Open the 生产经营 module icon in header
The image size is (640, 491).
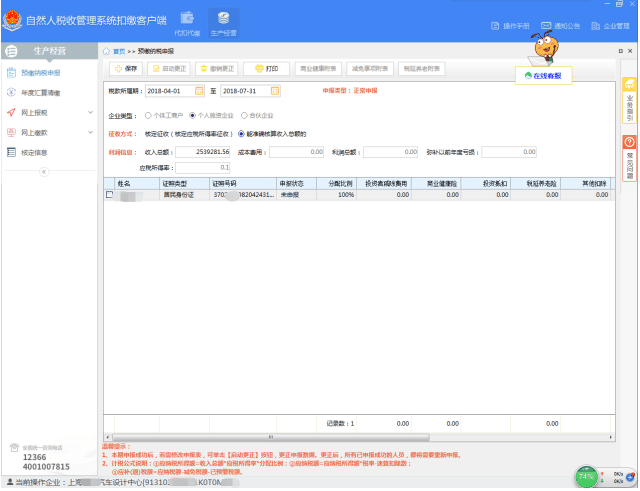coord(223,24)
